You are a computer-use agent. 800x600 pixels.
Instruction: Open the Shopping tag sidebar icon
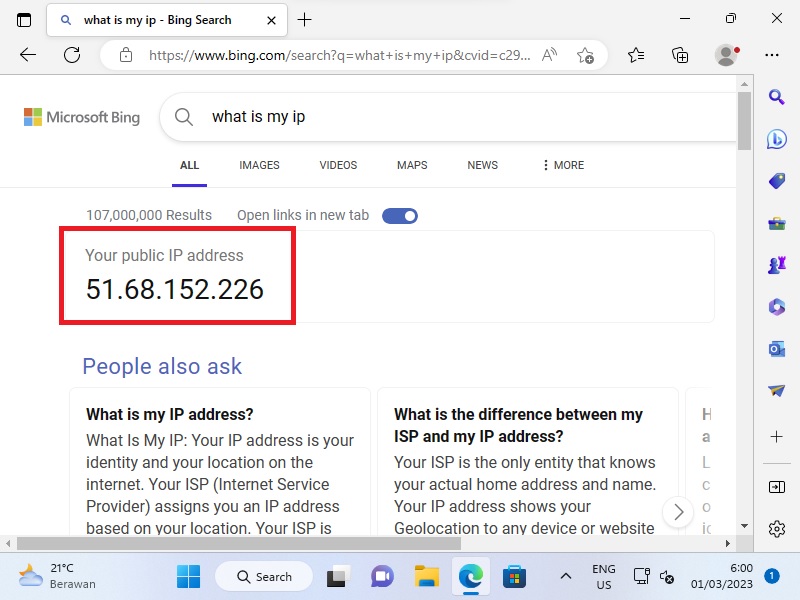click(x=776, y=181)
